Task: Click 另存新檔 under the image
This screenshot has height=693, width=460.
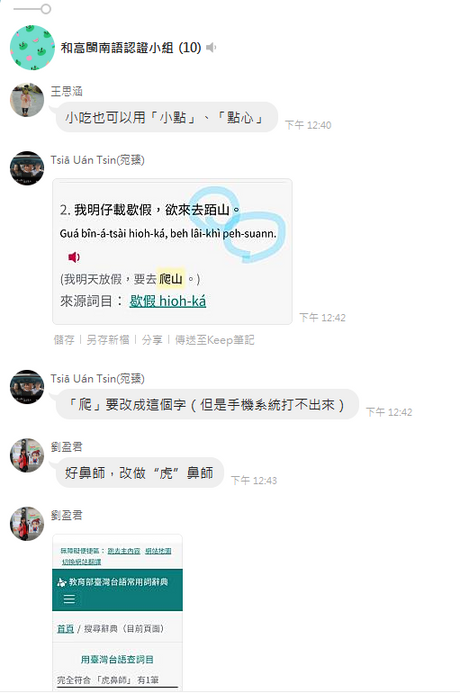Action: (108, 340)
